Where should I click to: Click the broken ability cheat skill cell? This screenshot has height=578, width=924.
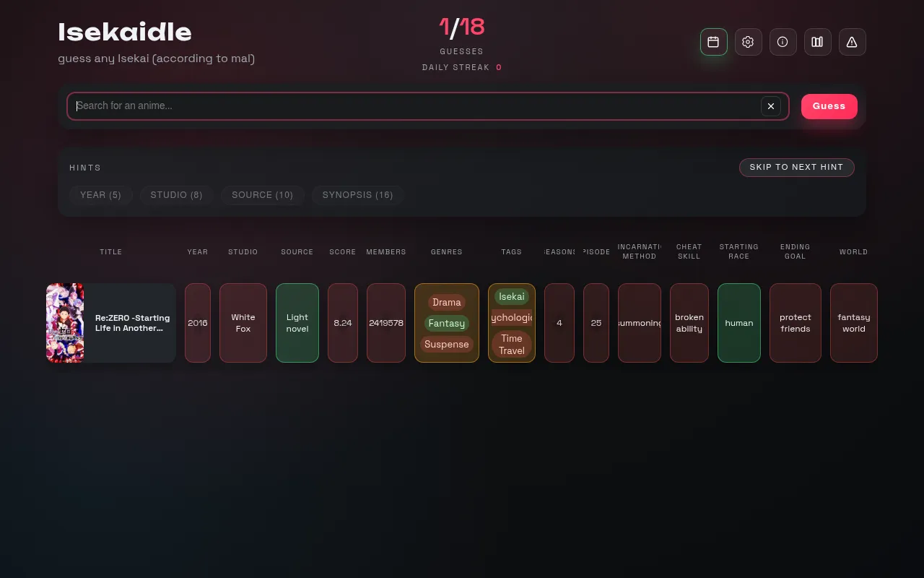pos(689,323)
